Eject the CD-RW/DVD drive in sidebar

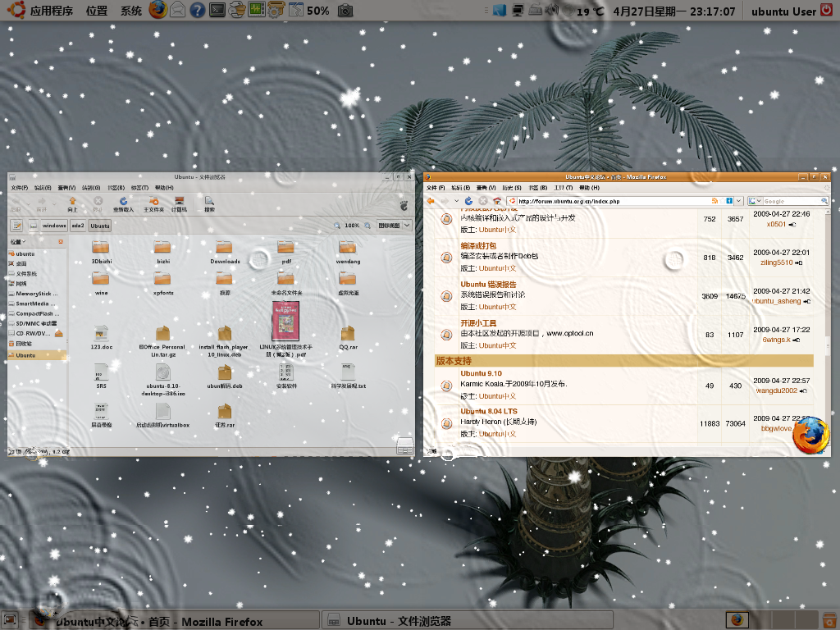(59, 333)
